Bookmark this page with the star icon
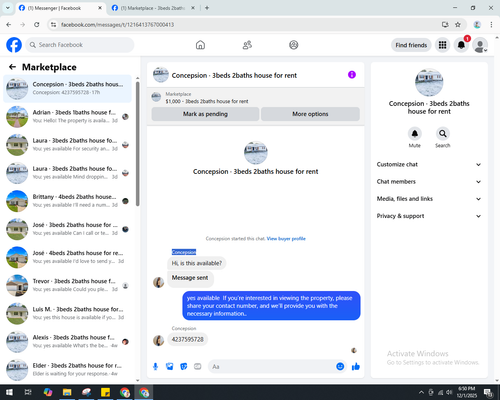Viewport: 500px width, 400px height. [x=458, y=25]
